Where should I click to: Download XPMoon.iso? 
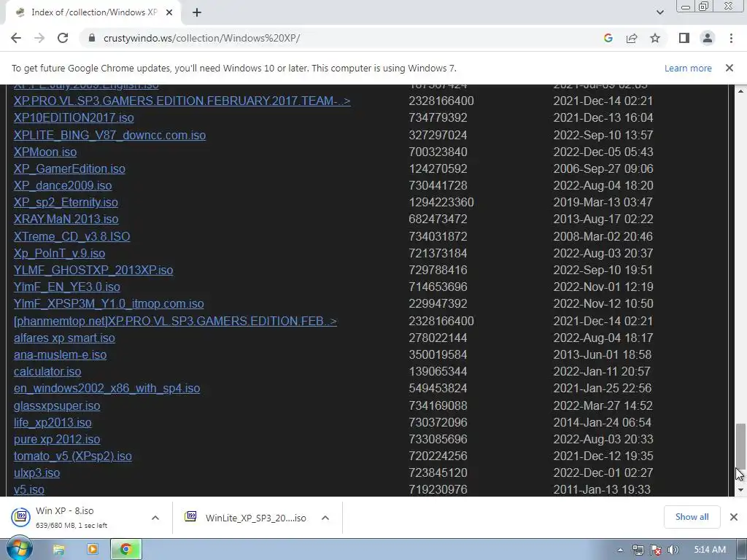pos(44,152)
